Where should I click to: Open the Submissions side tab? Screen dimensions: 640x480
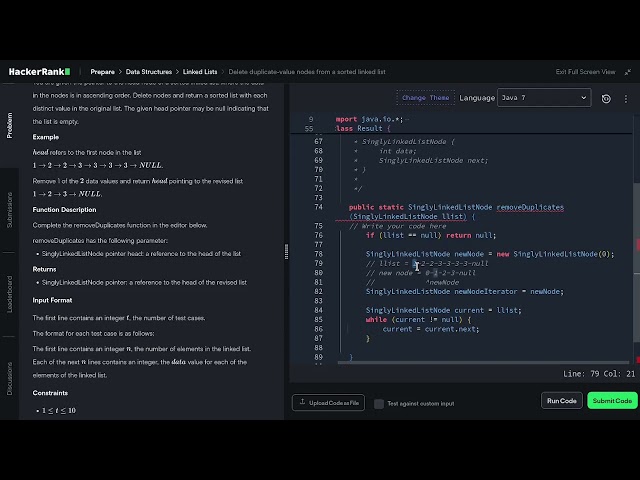[9, 210]
